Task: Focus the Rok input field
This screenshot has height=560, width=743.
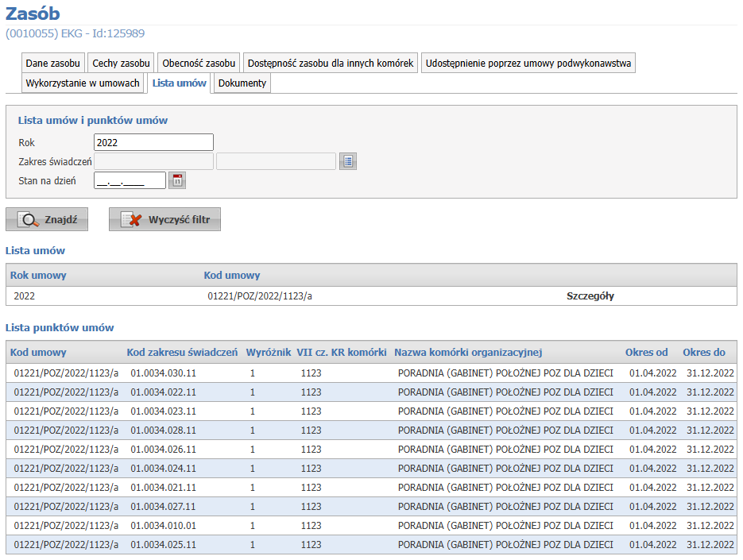Action: pos(153,142)
